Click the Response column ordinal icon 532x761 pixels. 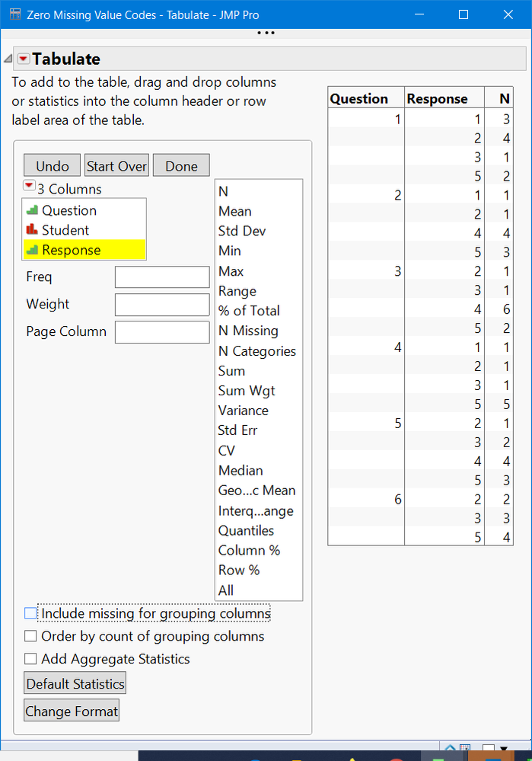point(32,250)
